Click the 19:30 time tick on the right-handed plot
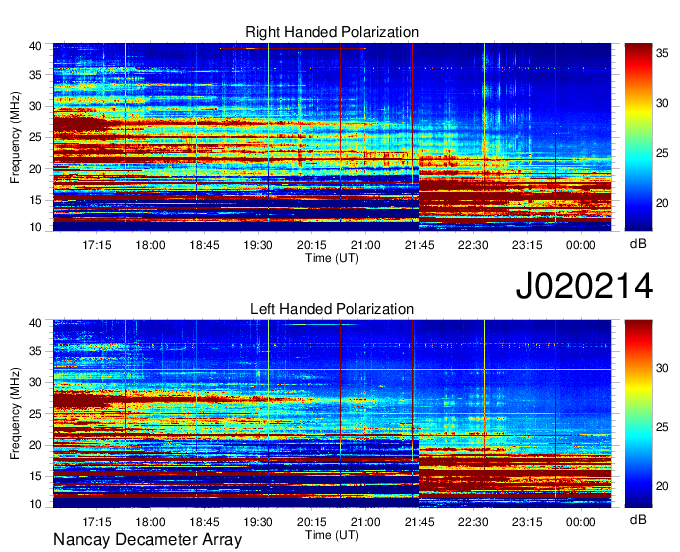 tap(258, 245)
